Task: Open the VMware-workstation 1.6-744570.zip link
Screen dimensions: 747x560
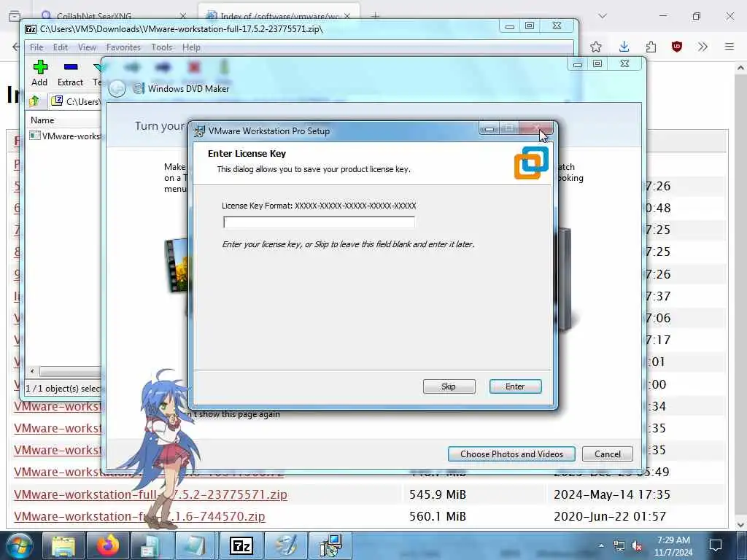Action: point(139,516)
